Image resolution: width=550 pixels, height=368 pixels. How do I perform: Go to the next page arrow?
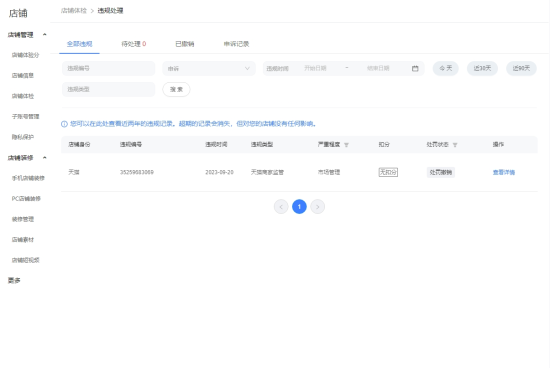coord(317,207)
